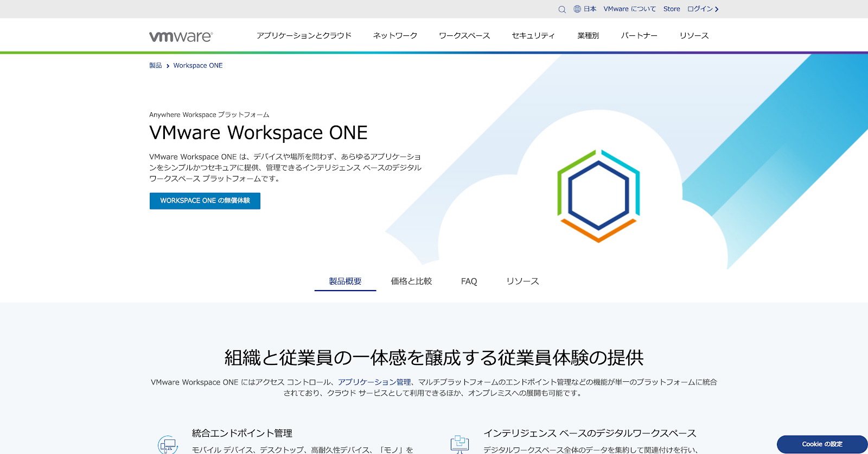
Task: Open the ネットワーク menu
Action: (x=395, y=36)
